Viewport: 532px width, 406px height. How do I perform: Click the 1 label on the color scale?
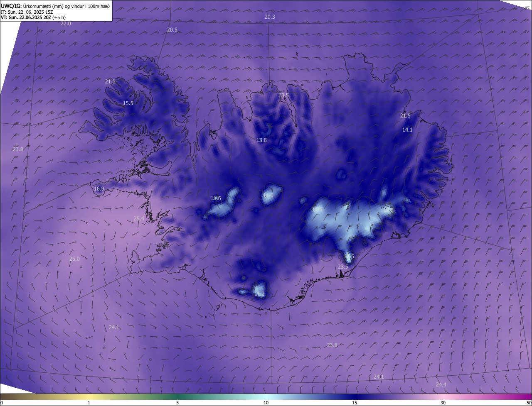point(89,403)
